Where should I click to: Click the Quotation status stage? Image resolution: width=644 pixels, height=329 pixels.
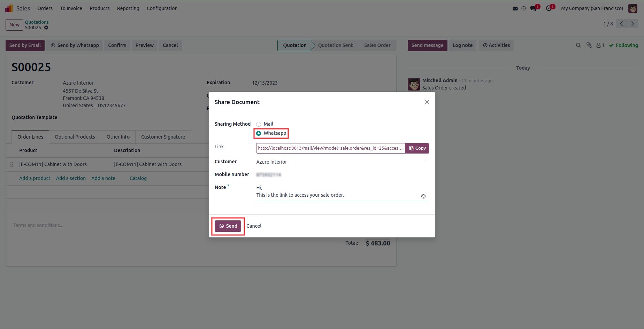point(294,45)
